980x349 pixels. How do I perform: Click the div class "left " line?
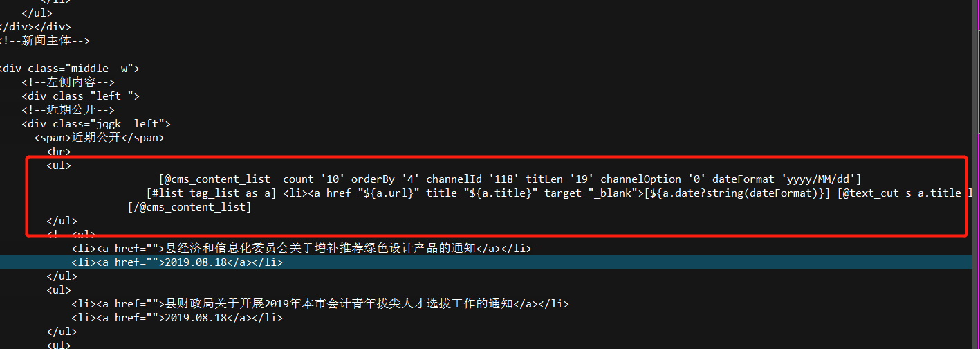[80, 96]
